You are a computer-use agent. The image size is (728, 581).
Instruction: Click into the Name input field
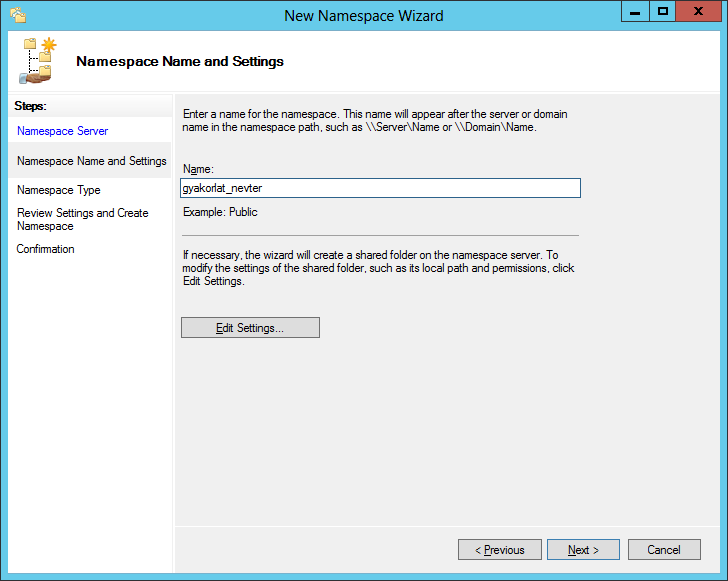pyautogui.click(x=380, y=188)
